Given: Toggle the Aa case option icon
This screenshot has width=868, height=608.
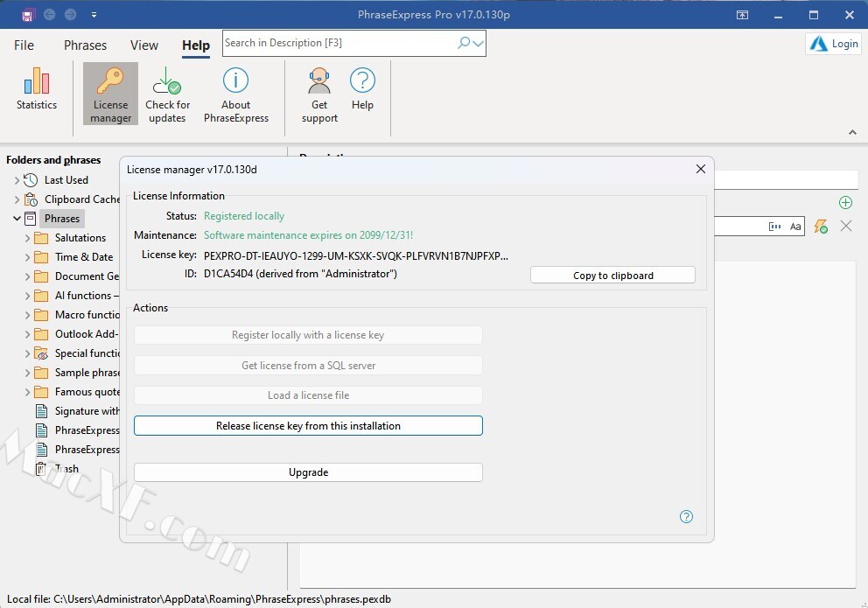Looking at the screenshot, I should click(x=794, y=227).
